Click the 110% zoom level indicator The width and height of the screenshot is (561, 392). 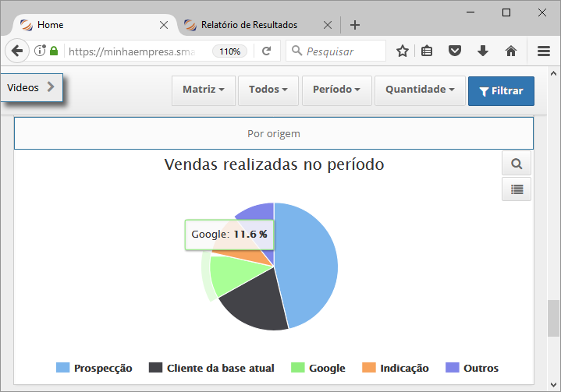pos(229,51)
